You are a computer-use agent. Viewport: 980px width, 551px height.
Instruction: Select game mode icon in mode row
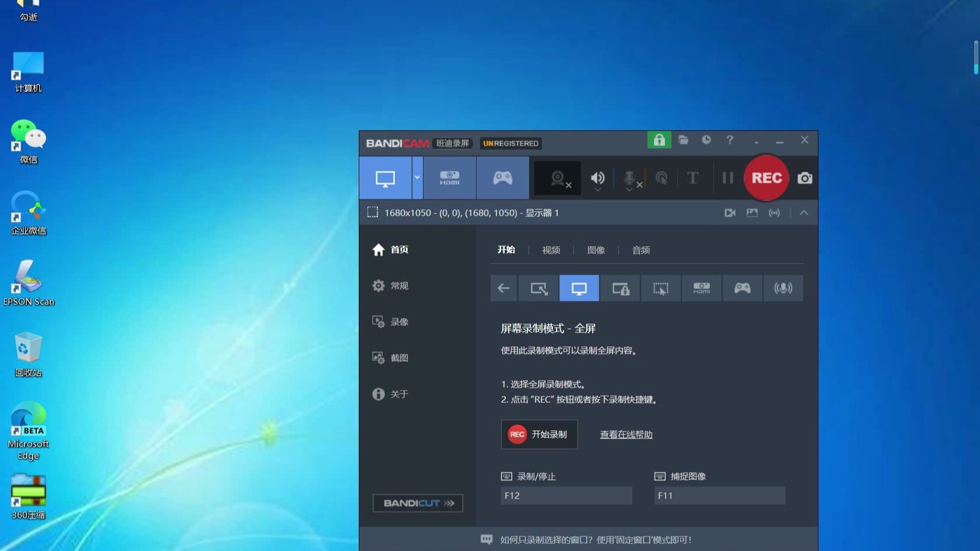(x=743, y=288)
